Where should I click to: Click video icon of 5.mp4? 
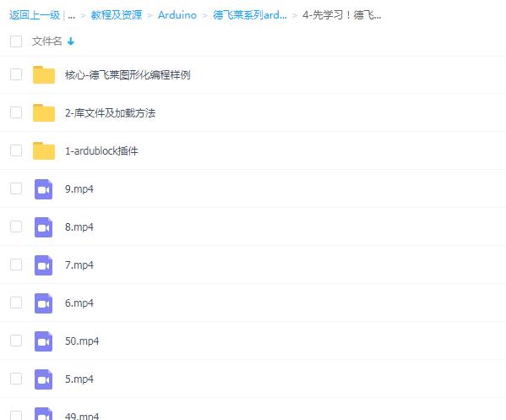pos(44,379)
